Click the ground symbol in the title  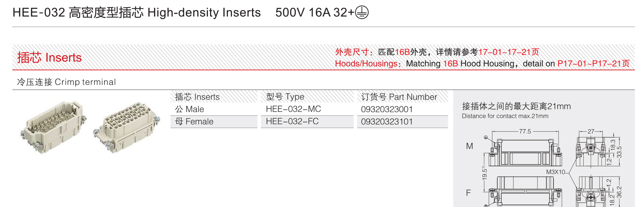click(362, 13)
